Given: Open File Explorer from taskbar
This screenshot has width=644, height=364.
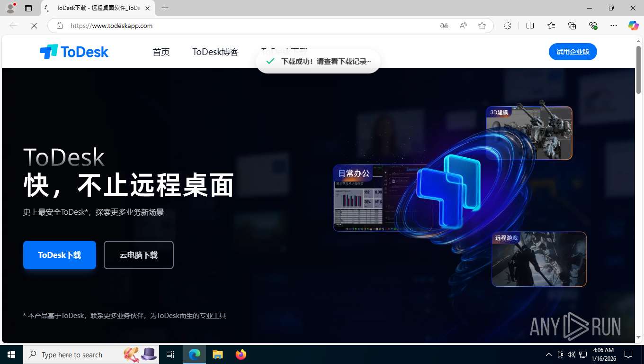Looking at the screenshot, I should [217, 355].
